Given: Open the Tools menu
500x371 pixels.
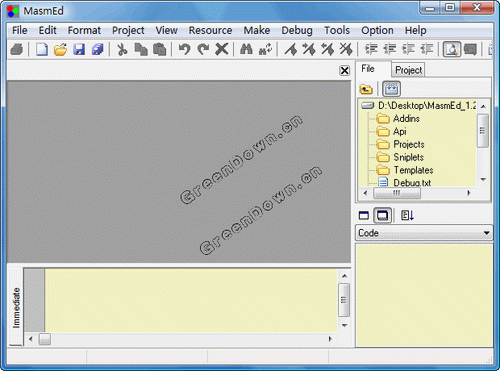Looking at the screenshot, I should [337, 30].
